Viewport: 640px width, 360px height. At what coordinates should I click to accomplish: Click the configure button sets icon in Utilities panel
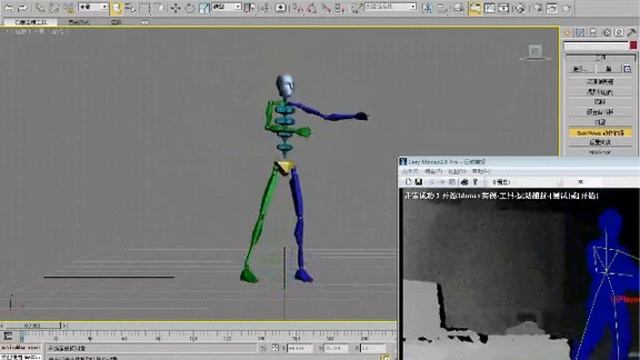pos(627,69)
